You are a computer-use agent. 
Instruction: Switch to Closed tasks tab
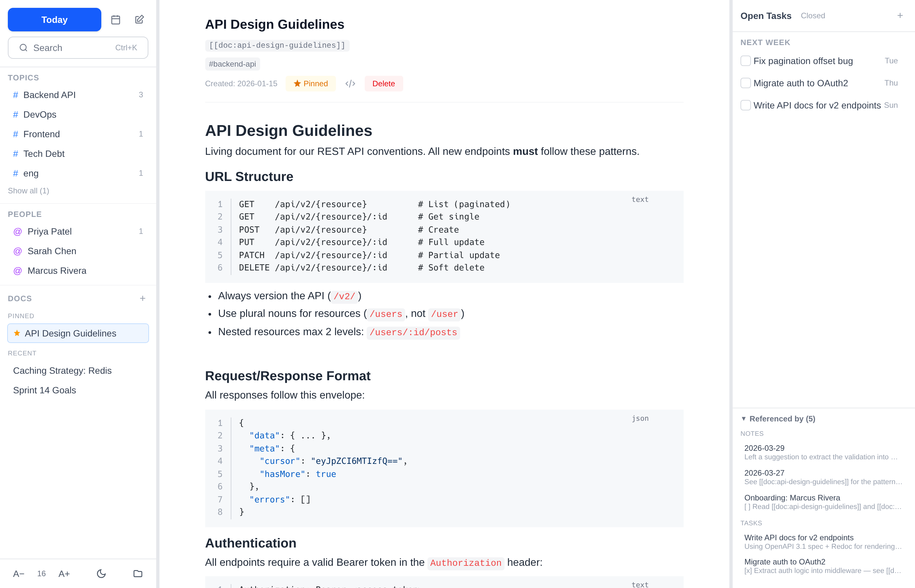(813, 16)
